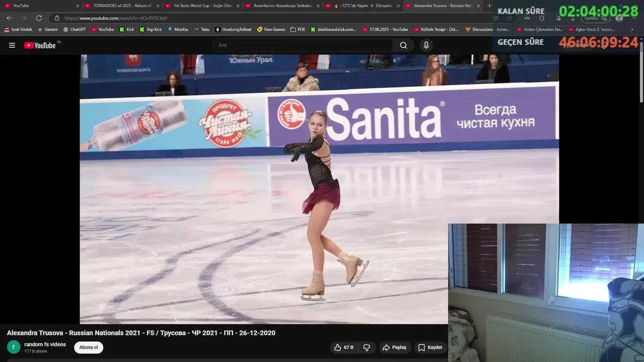
Task: Subscribe using the Abone ol button
Action: pos(89,347)
